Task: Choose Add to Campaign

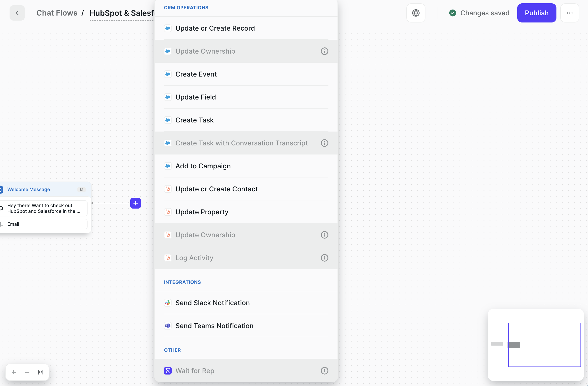Action: coord(246,166)
